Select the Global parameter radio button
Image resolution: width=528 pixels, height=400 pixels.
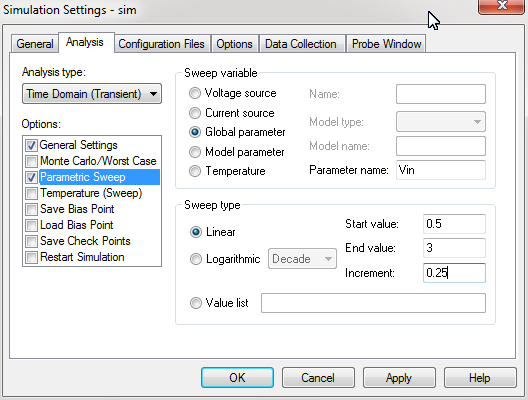[x=195, y=132]
